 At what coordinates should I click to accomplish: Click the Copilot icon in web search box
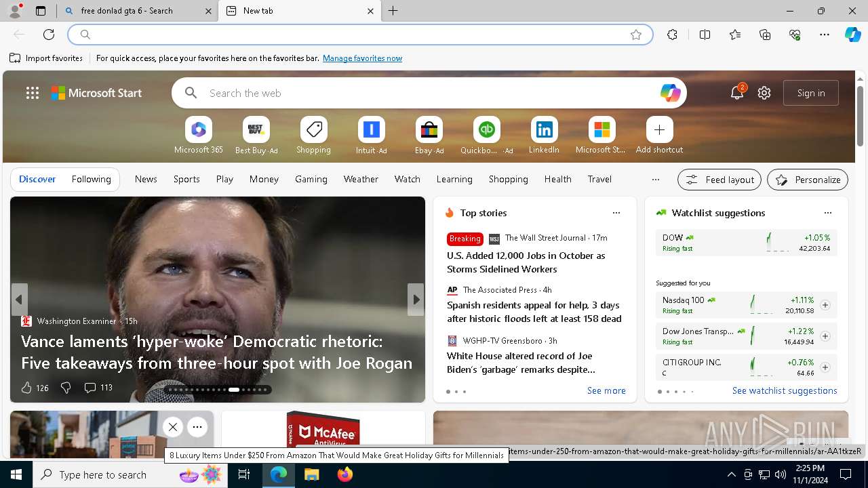(x=670, y=93)
